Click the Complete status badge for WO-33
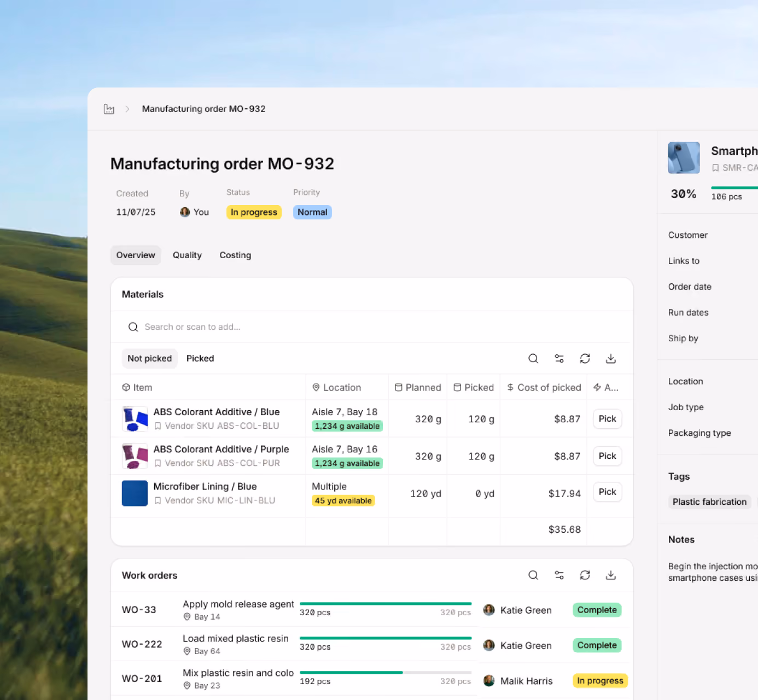The height and width of the screenshot is (700, 758). pos(597,610)
